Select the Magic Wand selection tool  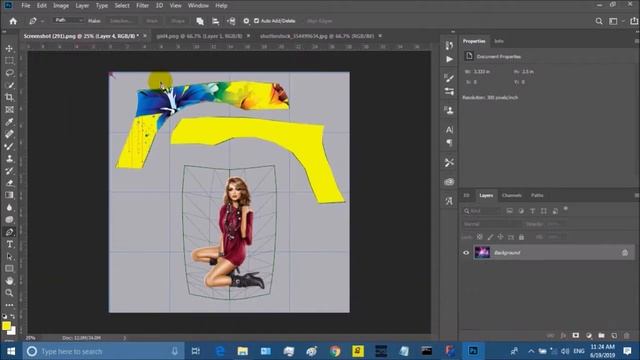click(9, 85)
